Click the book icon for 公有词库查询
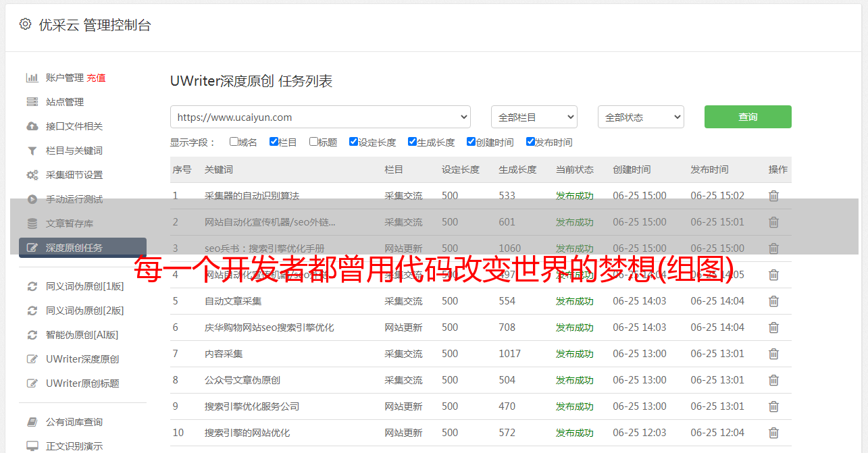 coord(32,422)
